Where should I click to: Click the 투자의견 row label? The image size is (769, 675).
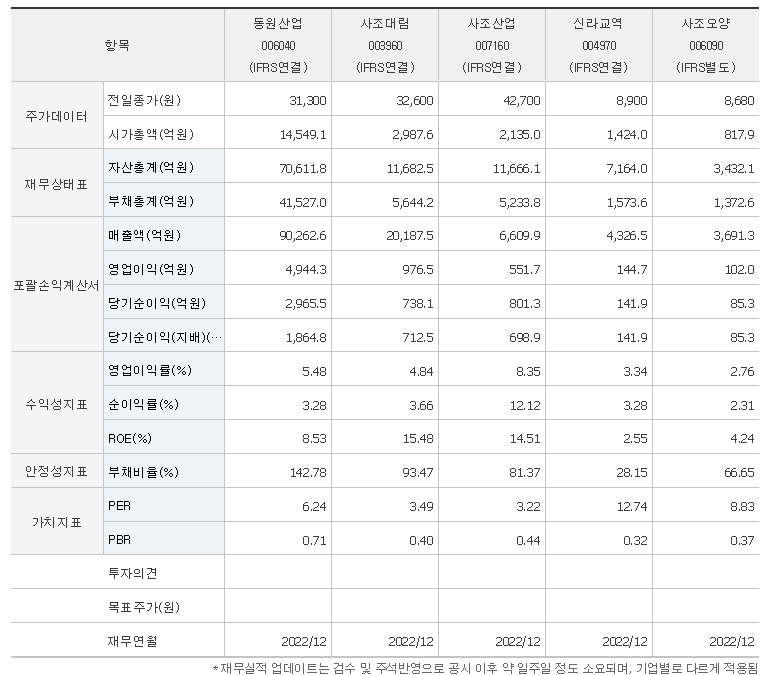coord(132,573)
